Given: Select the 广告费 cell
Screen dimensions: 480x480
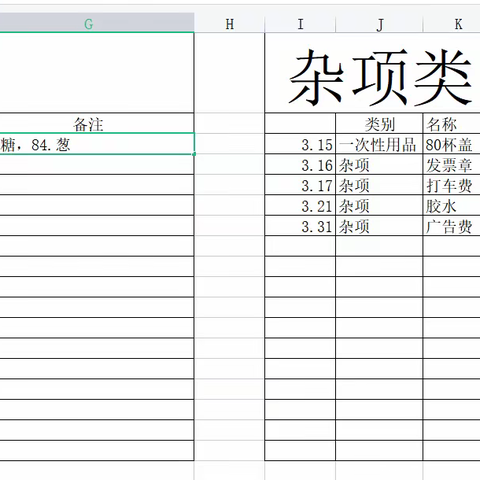Looking at the screenshot, I should pyautogui.click(x=452, y=226).
